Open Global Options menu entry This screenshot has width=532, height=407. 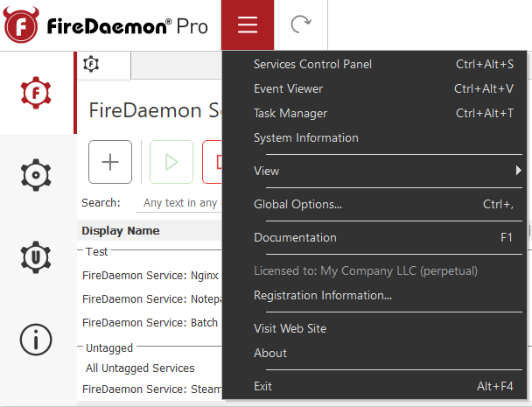[x=374, y=204]
